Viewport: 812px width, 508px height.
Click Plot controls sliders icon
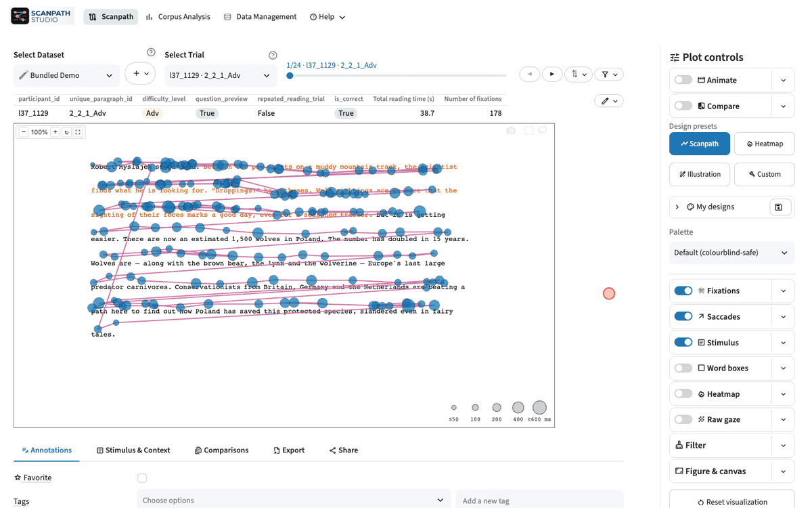coord(675,58)
